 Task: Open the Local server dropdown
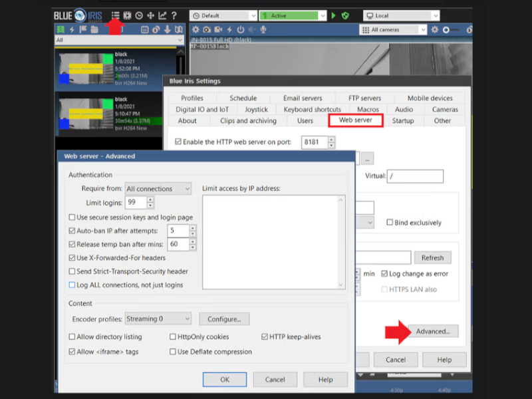pos(402,15)
